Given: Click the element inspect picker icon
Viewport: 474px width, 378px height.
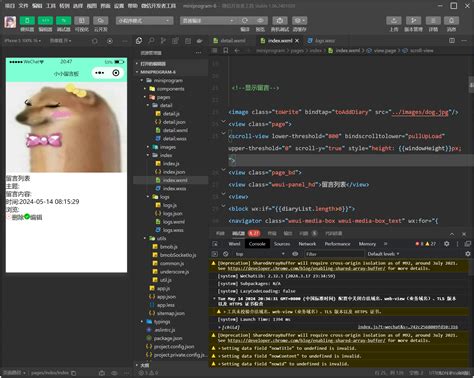Looking at the screenshot, I should [x=215, y=244].
